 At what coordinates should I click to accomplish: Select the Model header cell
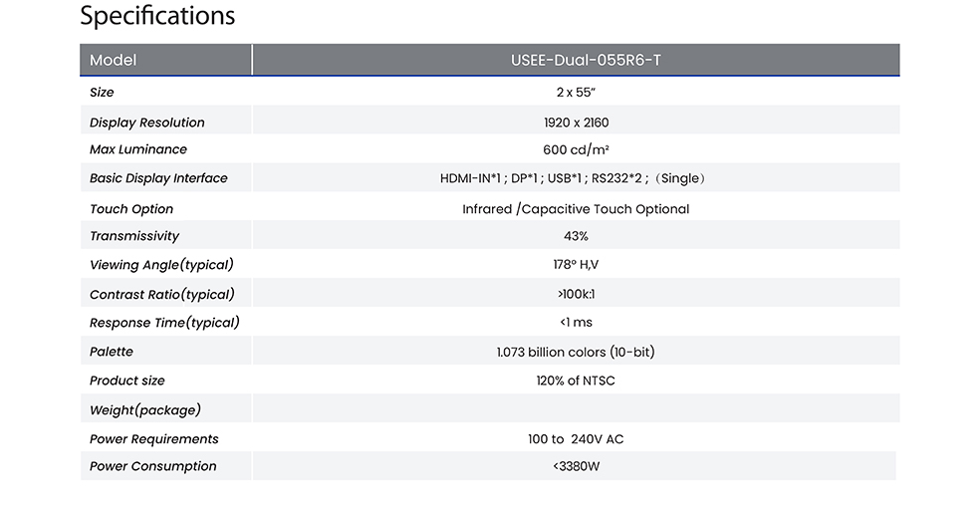click(x=165, y=60)
